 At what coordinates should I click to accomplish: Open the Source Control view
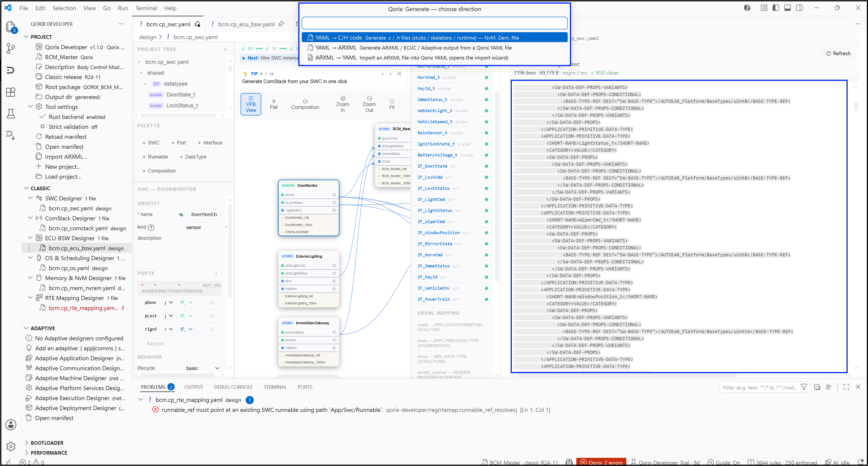click(11, 48)
